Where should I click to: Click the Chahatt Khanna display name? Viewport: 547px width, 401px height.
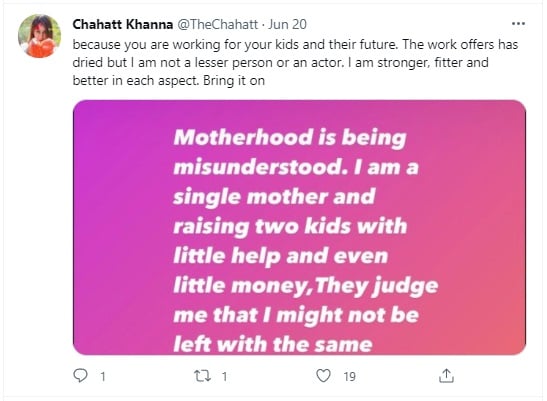click(123, 24)
